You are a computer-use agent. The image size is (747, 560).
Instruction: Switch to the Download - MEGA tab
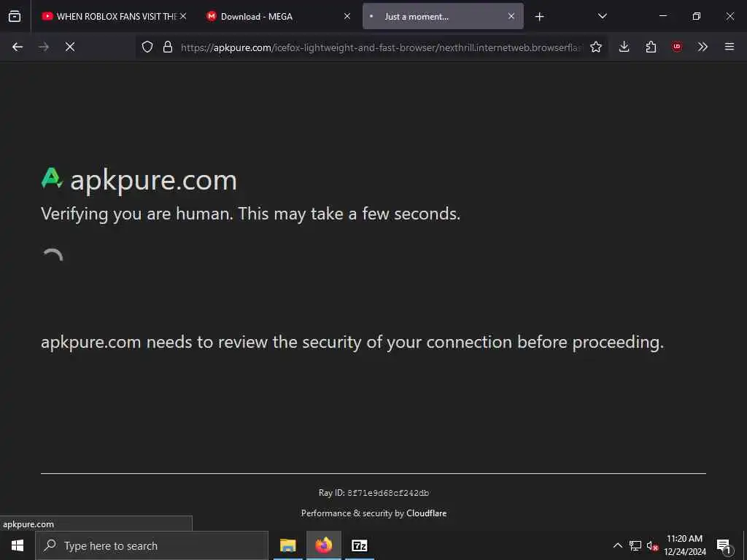click(279, 16)
